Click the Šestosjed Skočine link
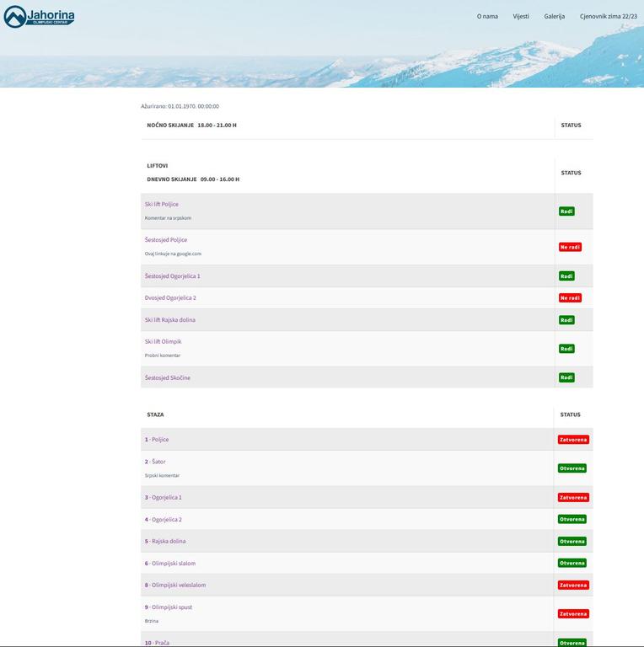This screenshot has width=644, height=647. click(167, 377)
